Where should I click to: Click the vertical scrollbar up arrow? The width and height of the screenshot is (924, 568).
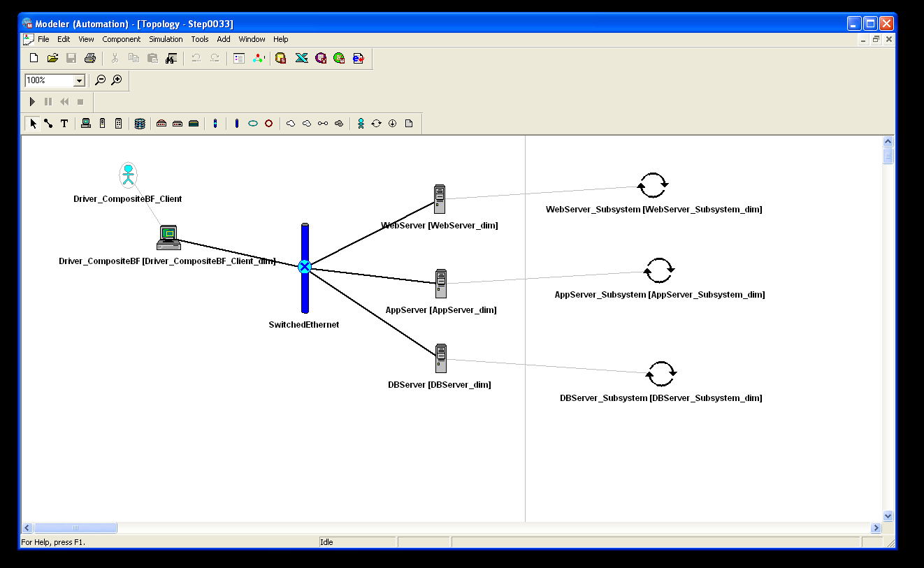point(888,141)
